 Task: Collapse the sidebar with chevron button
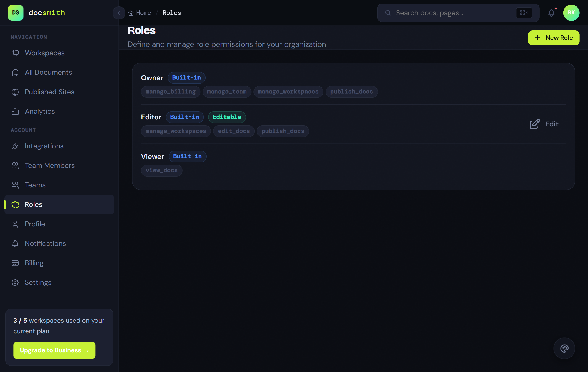click(x=119, y=13)
